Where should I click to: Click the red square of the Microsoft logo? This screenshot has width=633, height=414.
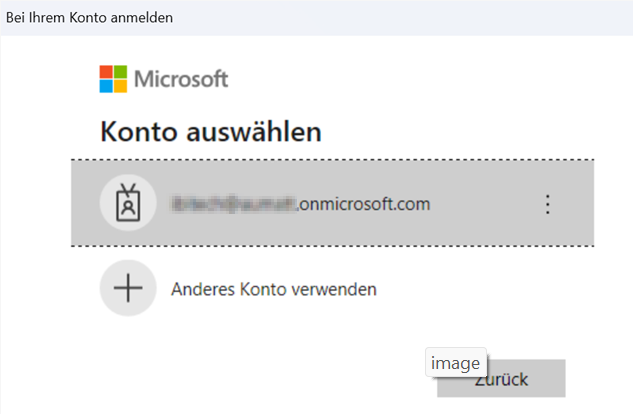point(106,72)
